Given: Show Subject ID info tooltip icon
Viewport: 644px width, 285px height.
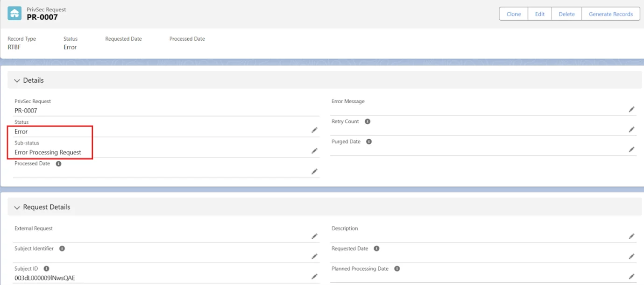Looking at the screenshot, I should pyautogui.click(x=46, y=269).
